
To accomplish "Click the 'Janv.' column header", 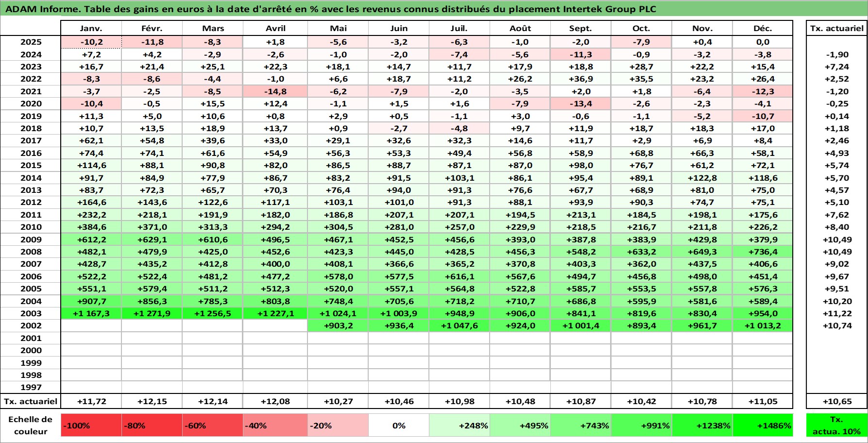I will tap(91, 28).
